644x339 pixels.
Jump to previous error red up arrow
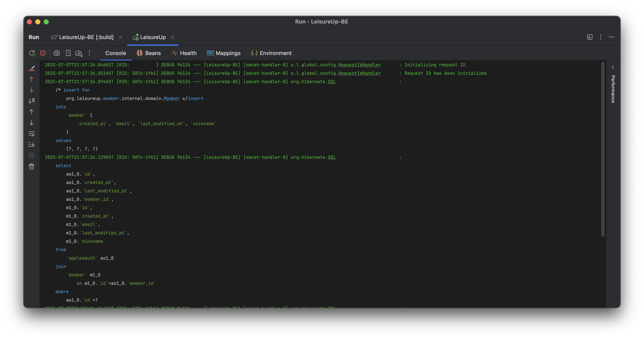31,79
